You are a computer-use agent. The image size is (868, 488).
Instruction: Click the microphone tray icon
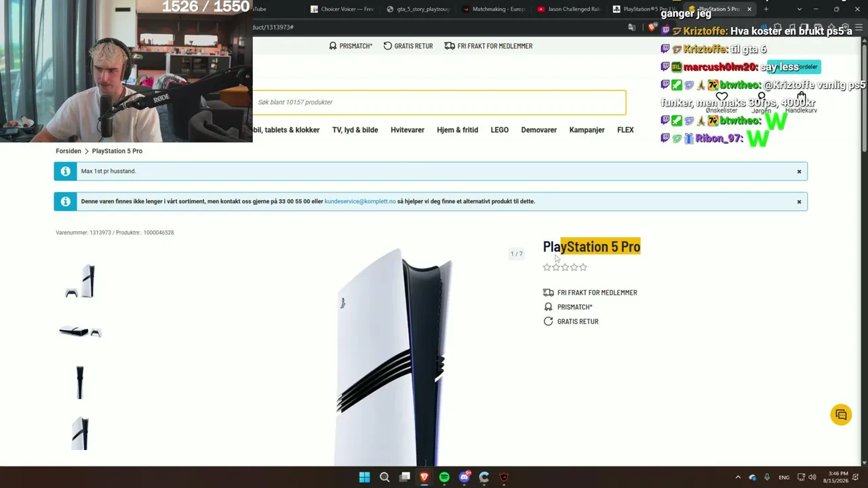[x=767, y=477]
